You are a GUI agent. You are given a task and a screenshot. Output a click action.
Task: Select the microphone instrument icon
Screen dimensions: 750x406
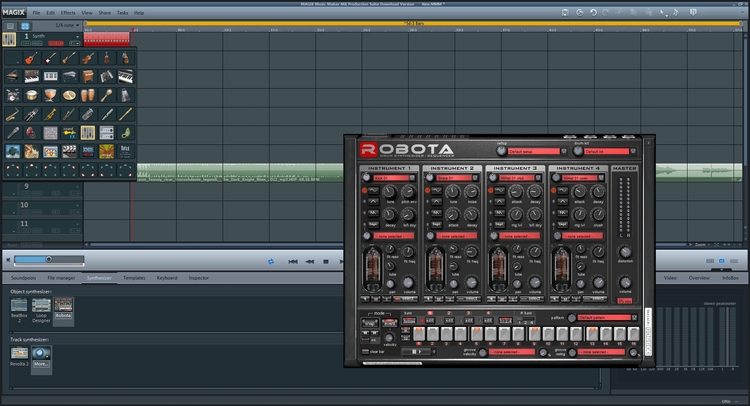point(12,132)
